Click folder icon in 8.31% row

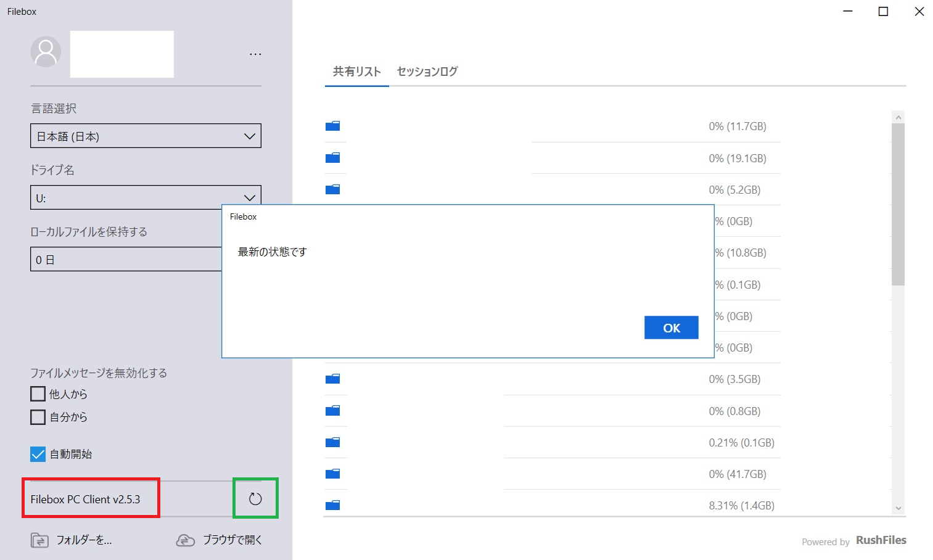pos(333,504)
